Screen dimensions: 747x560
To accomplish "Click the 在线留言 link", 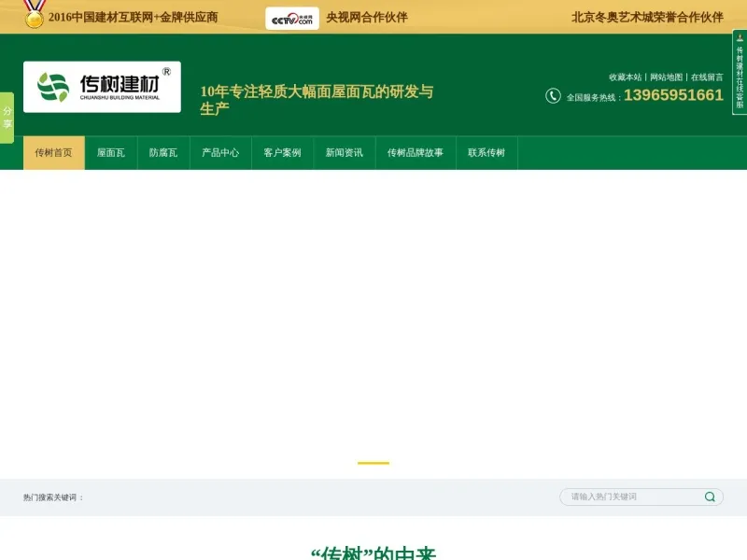I will point(707,77).
